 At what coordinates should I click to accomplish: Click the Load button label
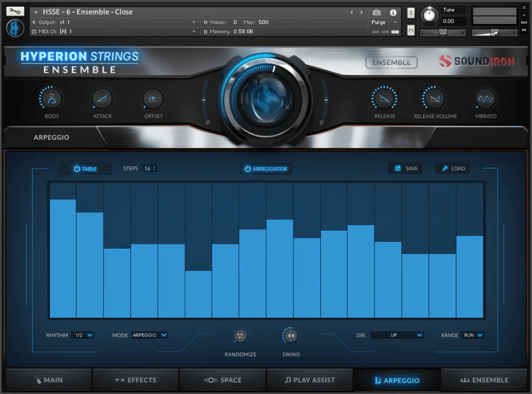pyautogui.click(x=458, y=169)
